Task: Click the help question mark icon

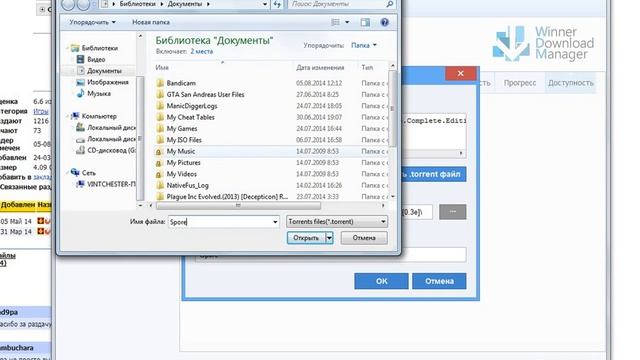Action: [384, 22]
